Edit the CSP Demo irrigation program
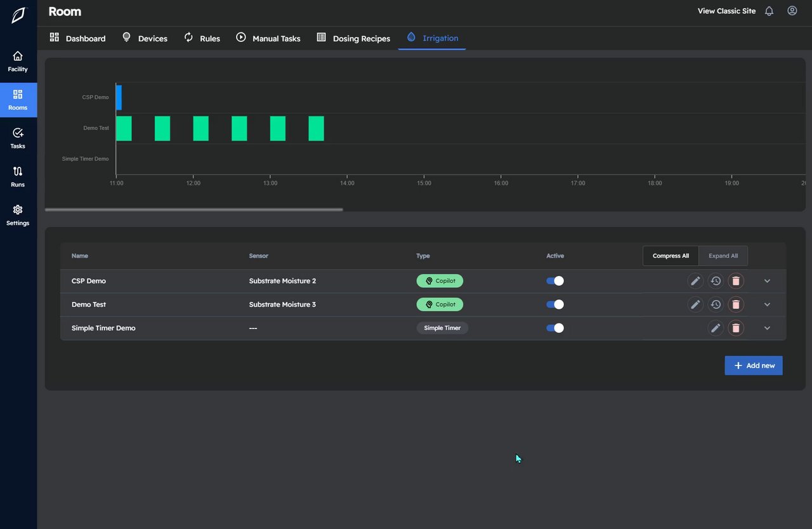Screen dimensions: 812x529 click(695, 281)
